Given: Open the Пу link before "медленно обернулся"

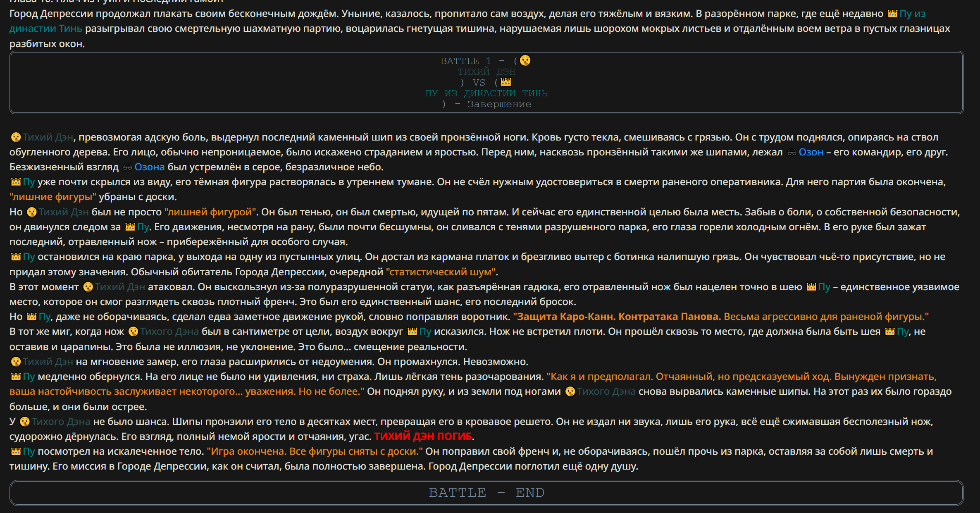Looking at the screenshot, I should (29, 377).
